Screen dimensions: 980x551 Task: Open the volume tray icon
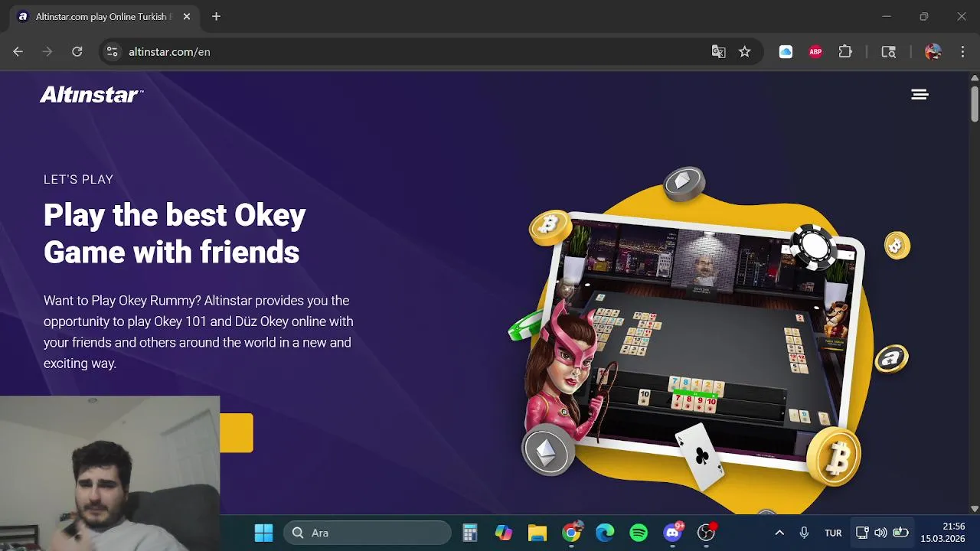[880, 533]
